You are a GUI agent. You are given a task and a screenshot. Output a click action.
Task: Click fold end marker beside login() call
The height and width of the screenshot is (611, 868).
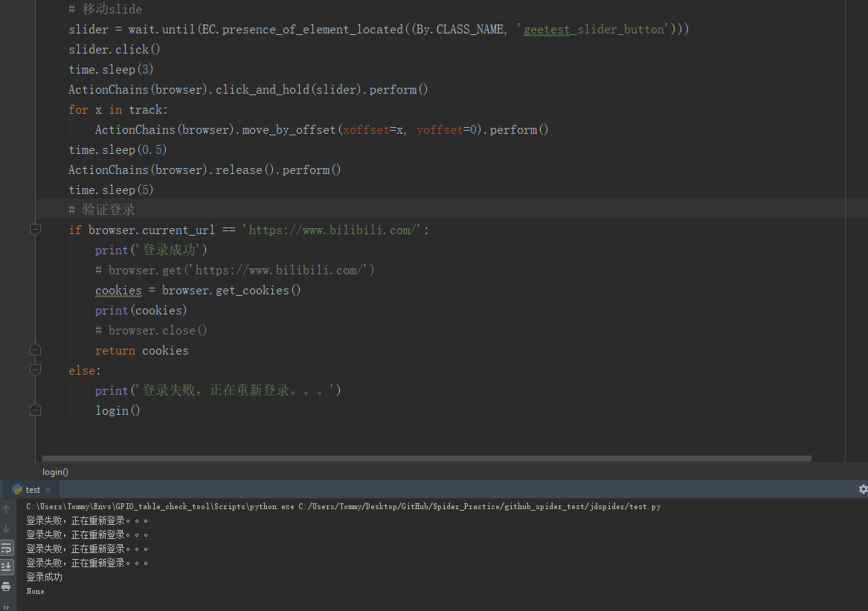[x=35, y=410]
